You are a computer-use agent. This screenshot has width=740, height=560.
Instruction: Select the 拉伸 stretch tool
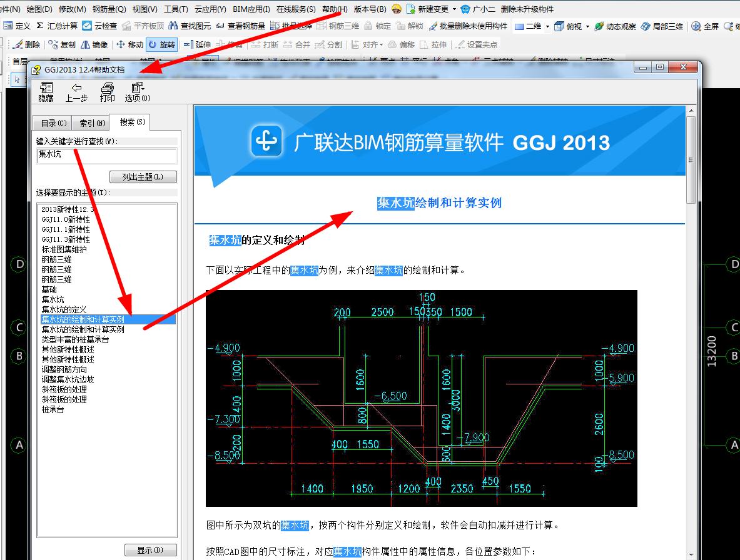[433, 44]
